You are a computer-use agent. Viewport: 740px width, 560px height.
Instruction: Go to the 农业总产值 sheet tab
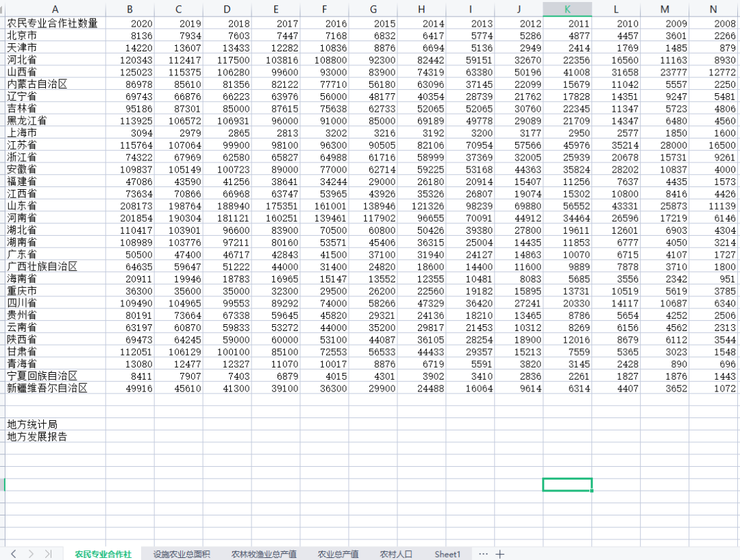pos(338,554)
